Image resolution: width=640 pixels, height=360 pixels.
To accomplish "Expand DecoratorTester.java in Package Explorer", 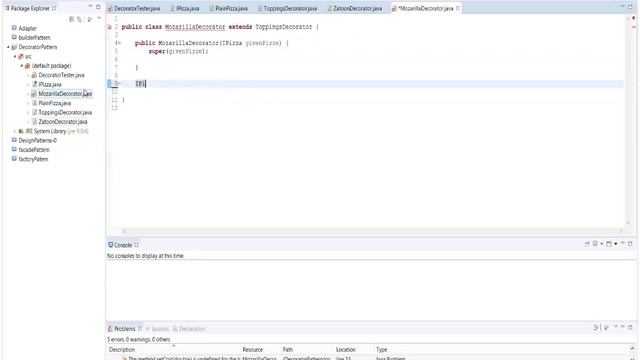I will pyautogui.click(x=28, y=75).
